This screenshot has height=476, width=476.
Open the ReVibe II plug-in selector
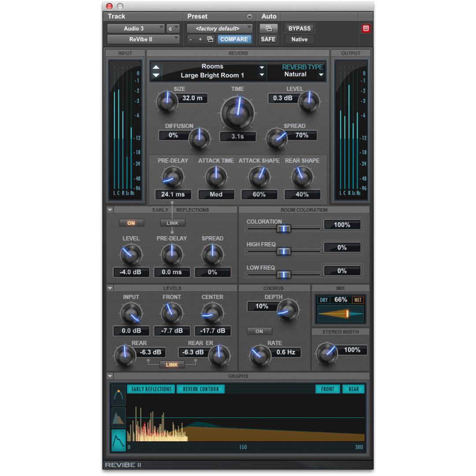tap(143, 39)
